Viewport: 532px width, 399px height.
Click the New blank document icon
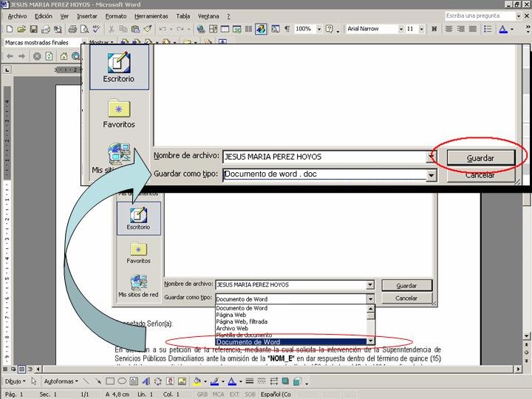tap(10, 29)
